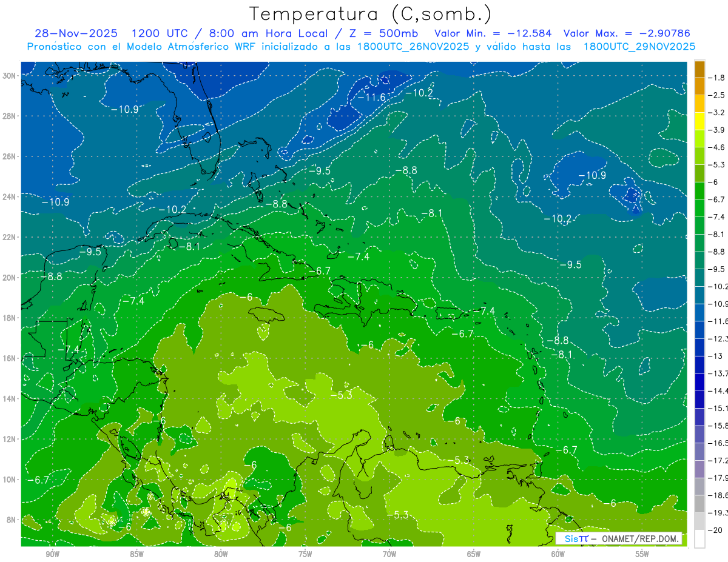Click the "18N" latitude axis label
728x562 pixels.
click(10, 318)
